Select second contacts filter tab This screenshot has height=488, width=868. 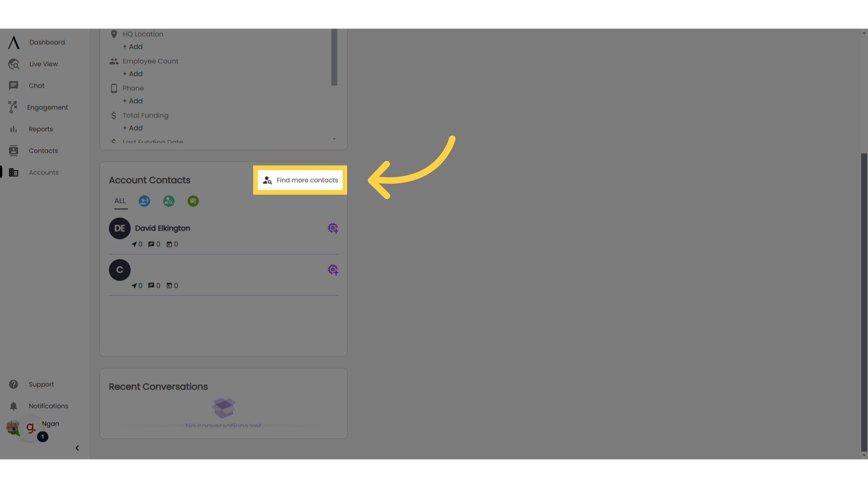(x=144, y=201)
